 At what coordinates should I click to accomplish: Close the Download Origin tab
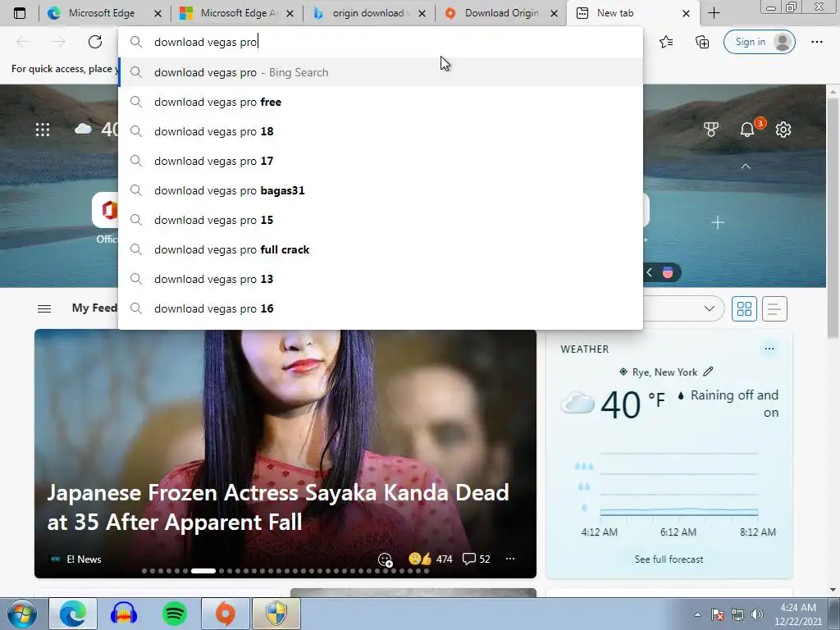[x=555, y=13]
